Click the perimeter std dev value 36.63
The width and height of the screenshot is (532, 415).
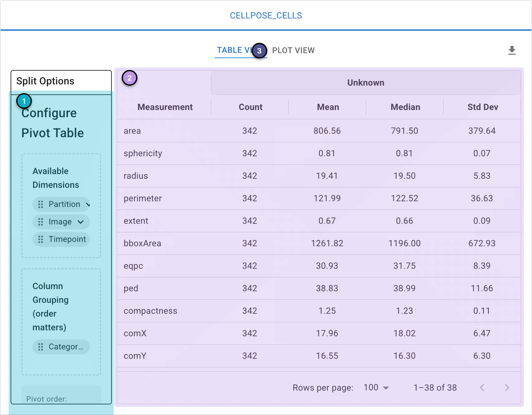pyautogui.click(x=482, y=198)
